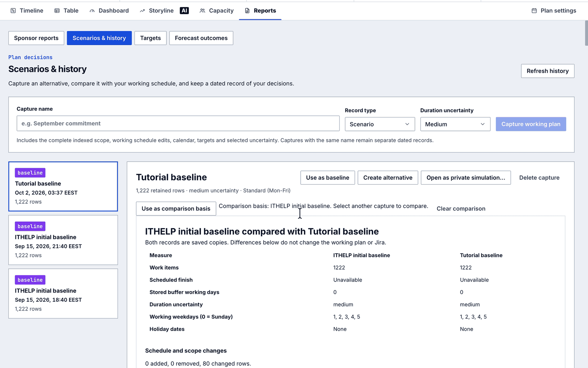Click the Plan settings calendar icon
The image size is (588, 368).
(534, 11)
